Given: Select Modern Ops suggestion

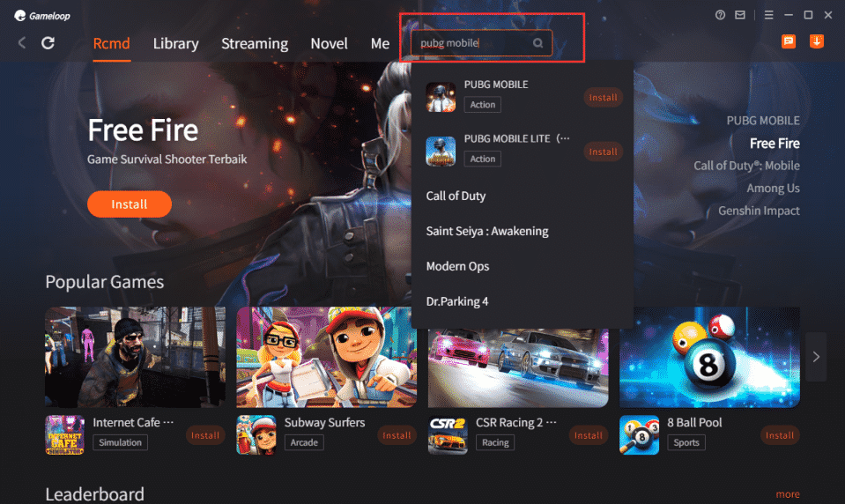Looking at the screenshot, I should [x=457, y=266].
